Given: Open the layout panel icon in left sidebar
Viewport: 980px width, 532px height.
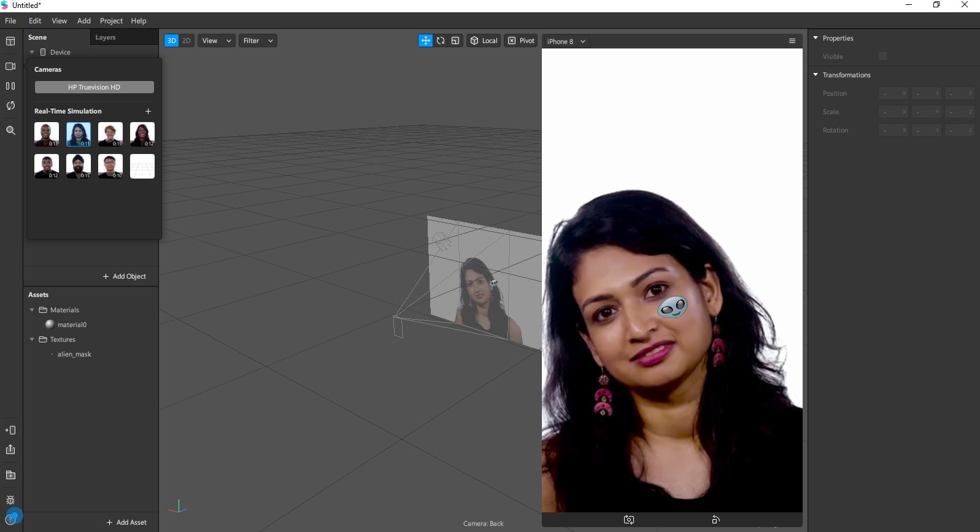Looking at the screenshot, I should click(x=10, y=41).
